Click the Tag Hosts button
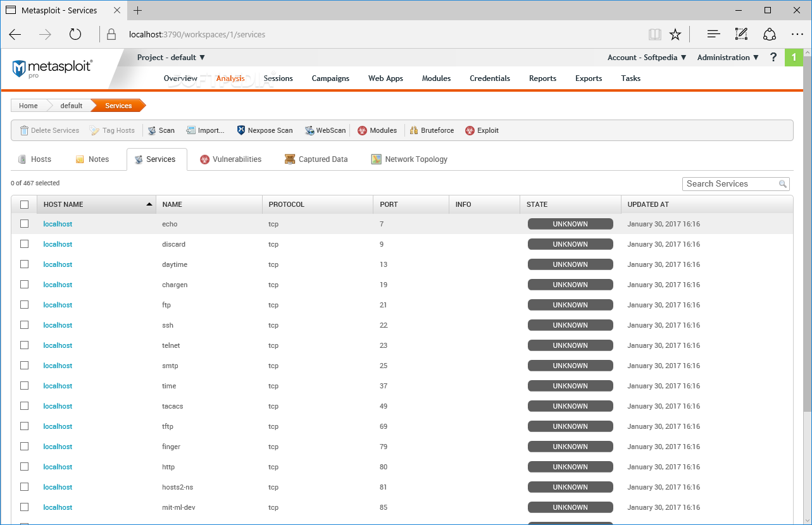This screenshot has height=525, width=812. pyautogui.click(x=112, y=130)
